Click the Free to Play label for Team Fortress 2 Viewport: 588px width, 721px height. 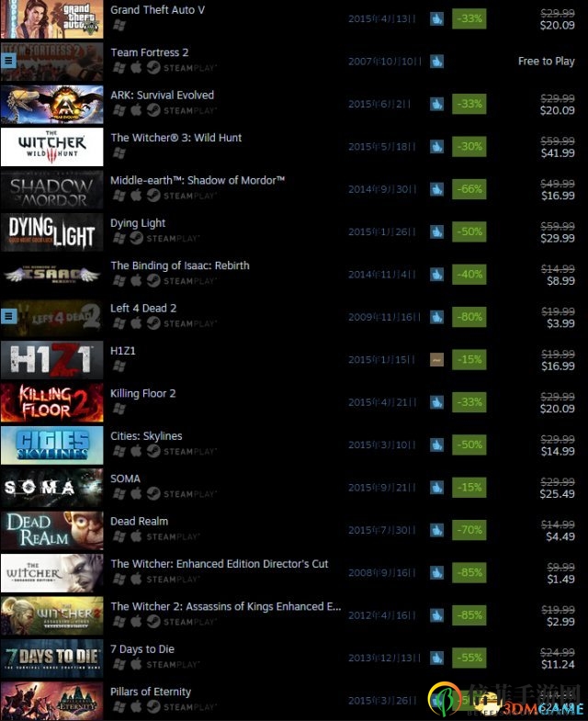click(546, 62)
